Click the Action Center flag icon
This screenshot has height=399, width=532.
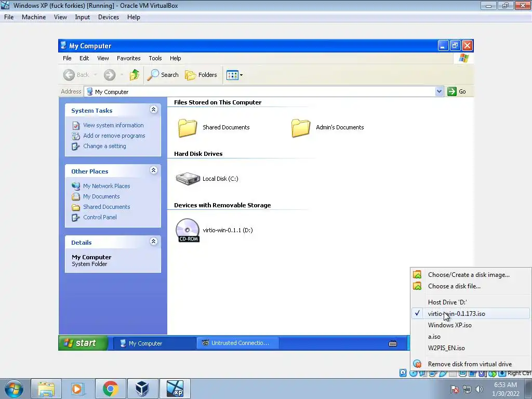(455, 389)
